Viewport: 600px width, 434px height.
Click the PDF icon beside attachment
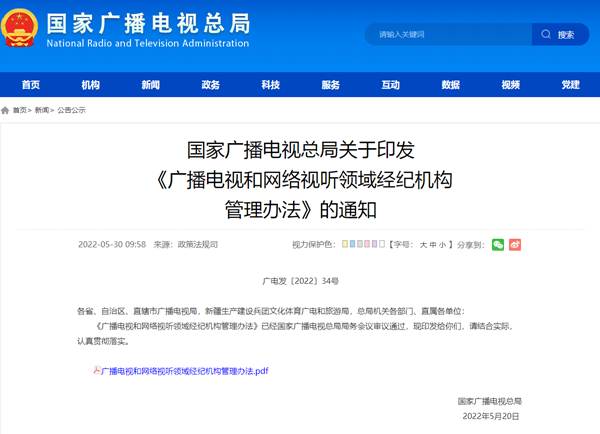(97, 370)
